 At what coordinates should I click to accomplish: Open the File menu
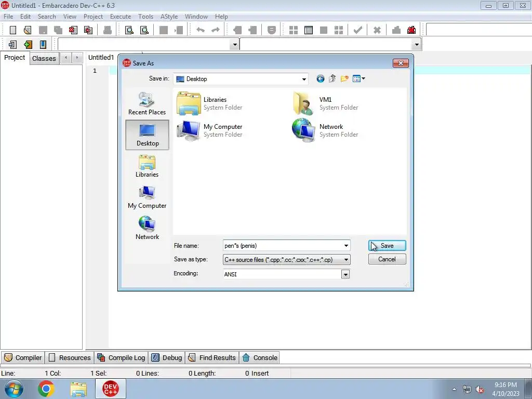[x=8, y=16]
